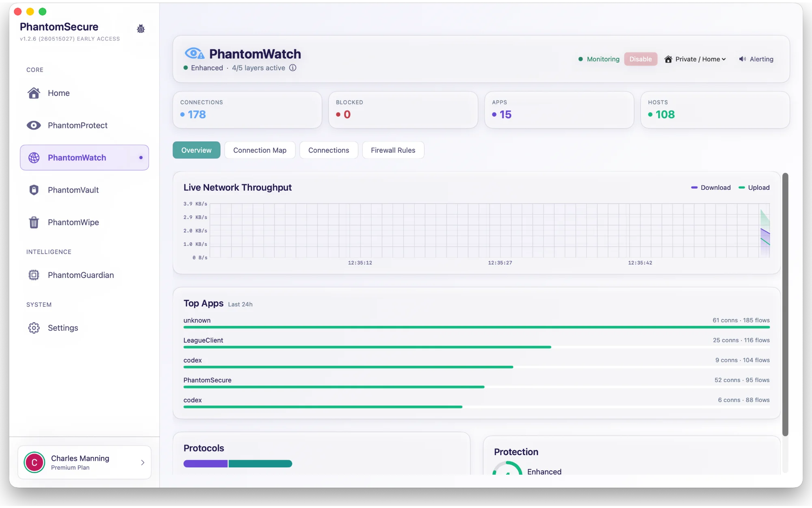Switch to the Connections tab
The height and width of the screenshot is (508, 812).
click(x=329, y=150)
